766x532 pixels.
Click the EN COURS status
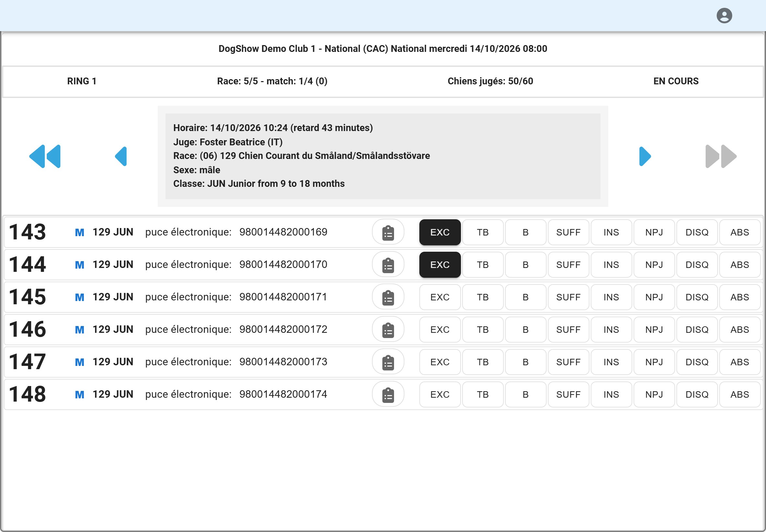click(x=676, y=81)
